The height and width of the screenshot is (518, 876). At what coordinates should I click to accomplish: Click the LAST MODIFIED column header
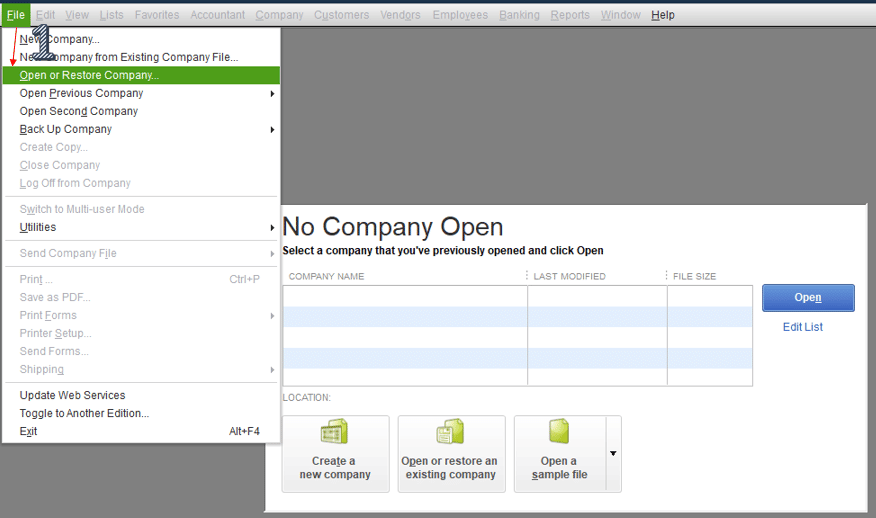click(569, 276)
